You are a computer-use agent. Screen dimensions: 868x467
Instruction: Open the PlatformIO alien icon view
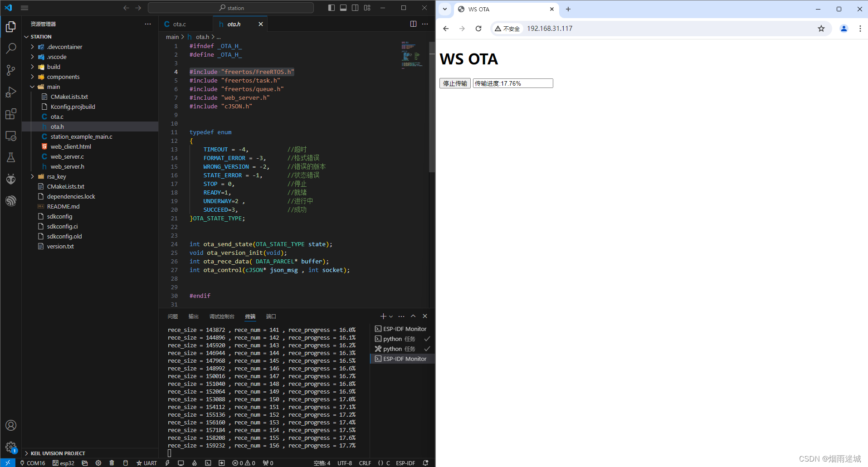(11, 179)
